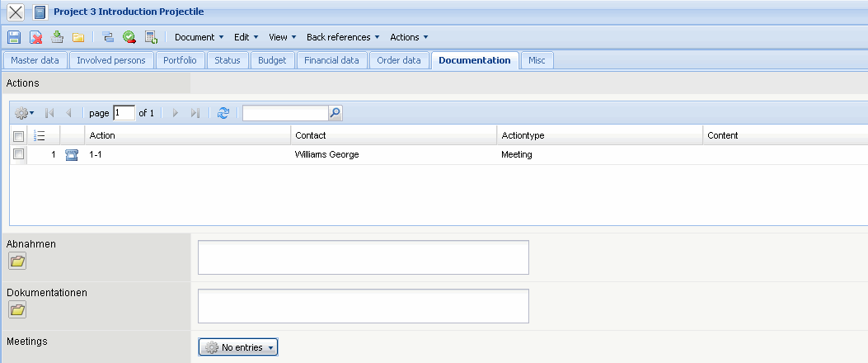Click the delete document red X icon
This screenshot has height=363, width=868.
36,37
